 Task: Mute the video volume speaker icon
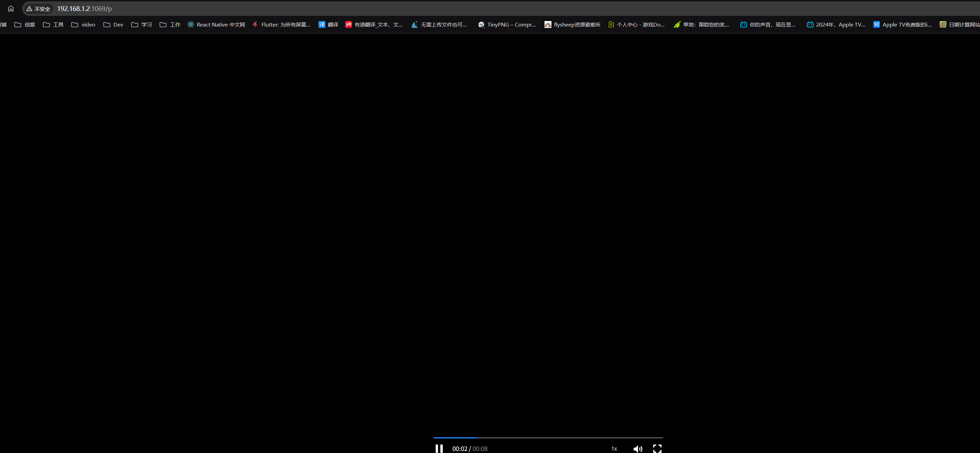click(x=638, y=449)
